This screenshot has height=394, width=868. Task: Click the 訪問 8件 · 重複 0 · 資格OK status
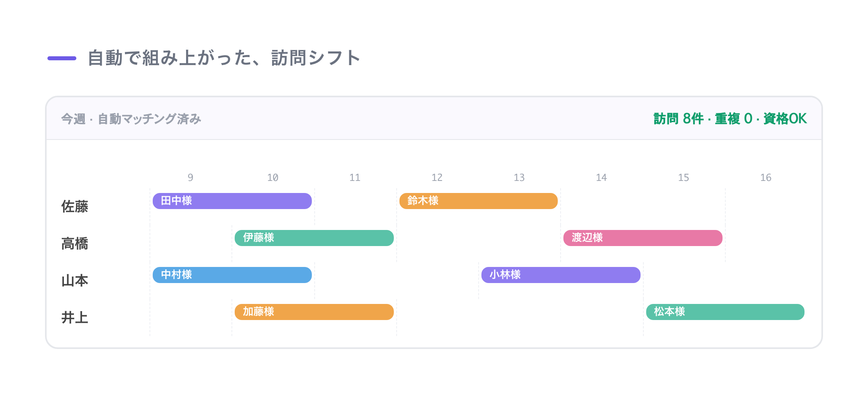(730, 119)
